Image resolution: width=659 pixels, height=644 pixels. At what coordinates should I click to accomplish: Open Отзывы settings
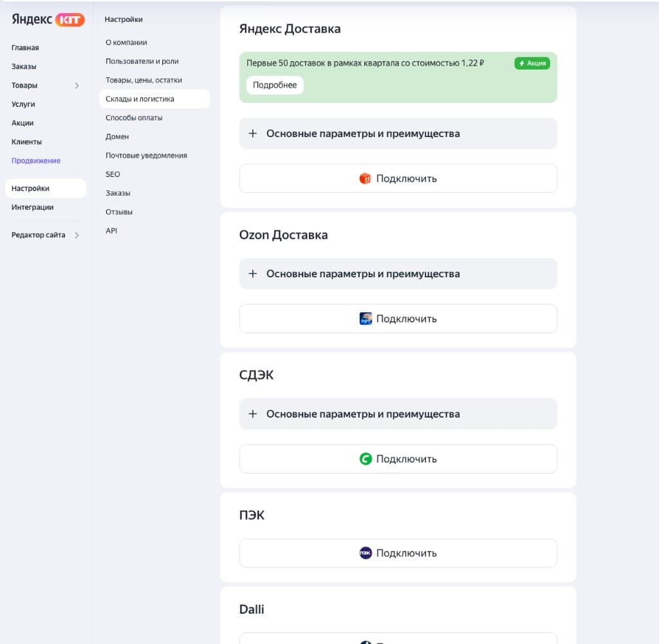click(119, 212)
